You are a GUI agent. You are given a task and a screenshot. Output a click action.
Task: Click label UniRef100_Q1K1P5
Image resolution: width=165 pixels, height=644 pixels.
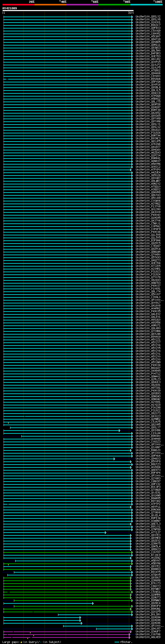[148, 612]
